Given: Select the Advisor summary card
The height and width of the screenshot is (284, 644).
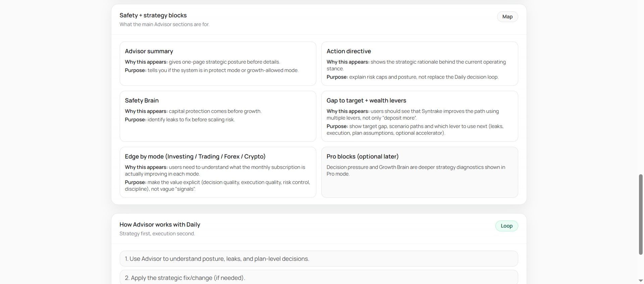Looking at the screenshot, I should pyautogui.click(x=218, y=64).
